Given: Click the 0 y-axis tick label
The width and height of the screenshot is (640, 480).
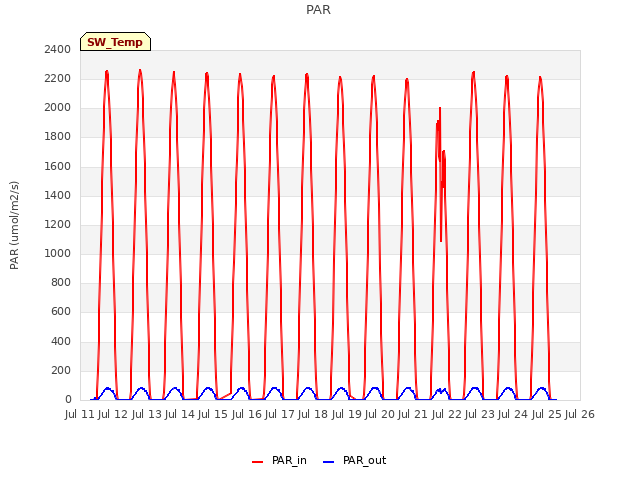Looking at the screenshot, I should pyautogui.click(x=68, y=400).
